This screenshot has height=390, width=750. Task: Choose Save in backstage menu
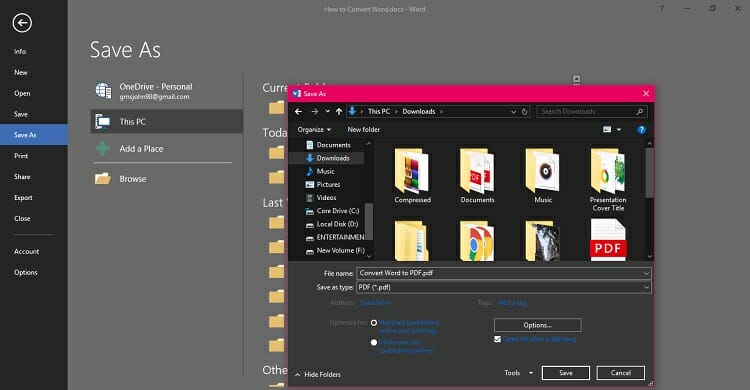[21, 114]
